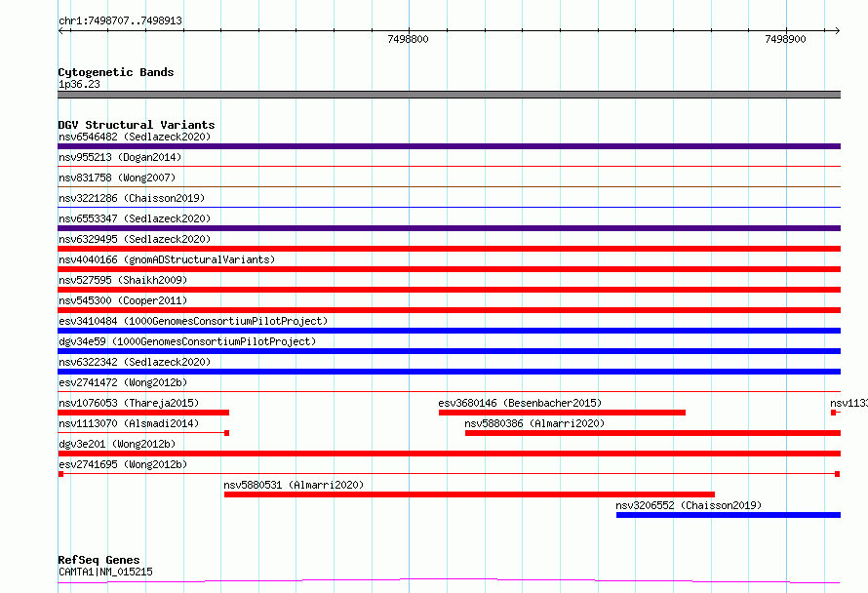The image size is (868, 593).
Task: Click the blue nsv3206552 variant bar
Action: pyautogui.click(x=729, y=515)
